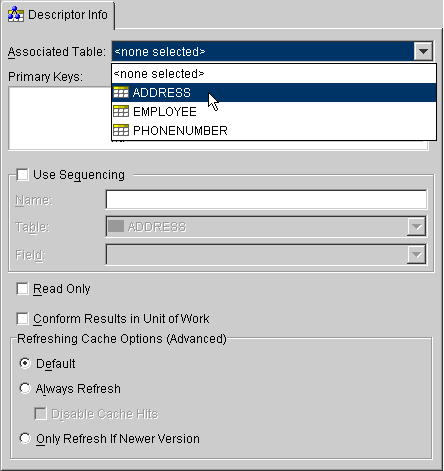Viewport: 444px width, 471px height.
Task: Click the PHONENUMBER table icon
Action: point(121,130)
